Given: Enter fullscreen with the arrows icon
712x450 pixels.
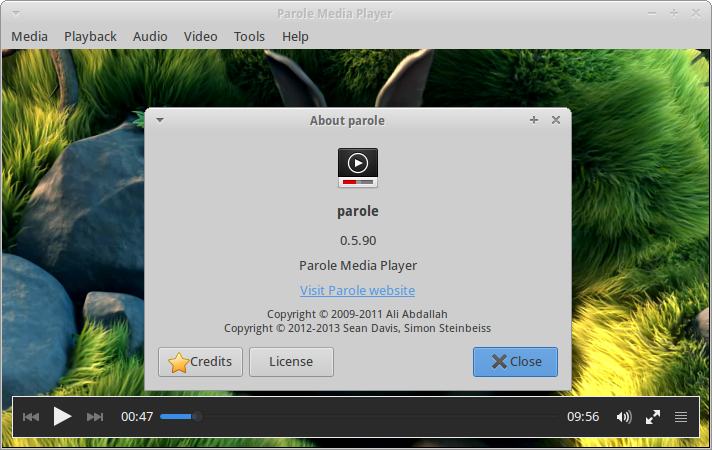Looking at the screenshot, I should click(653, 417).
